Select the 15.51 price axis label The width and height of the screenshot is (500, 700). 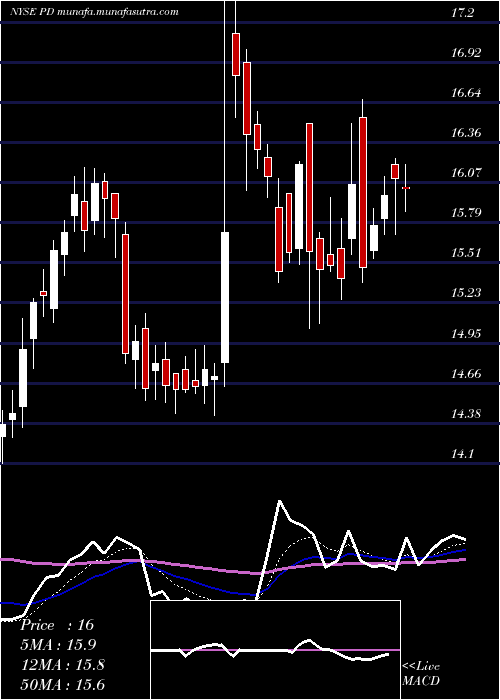click(466, 253)
